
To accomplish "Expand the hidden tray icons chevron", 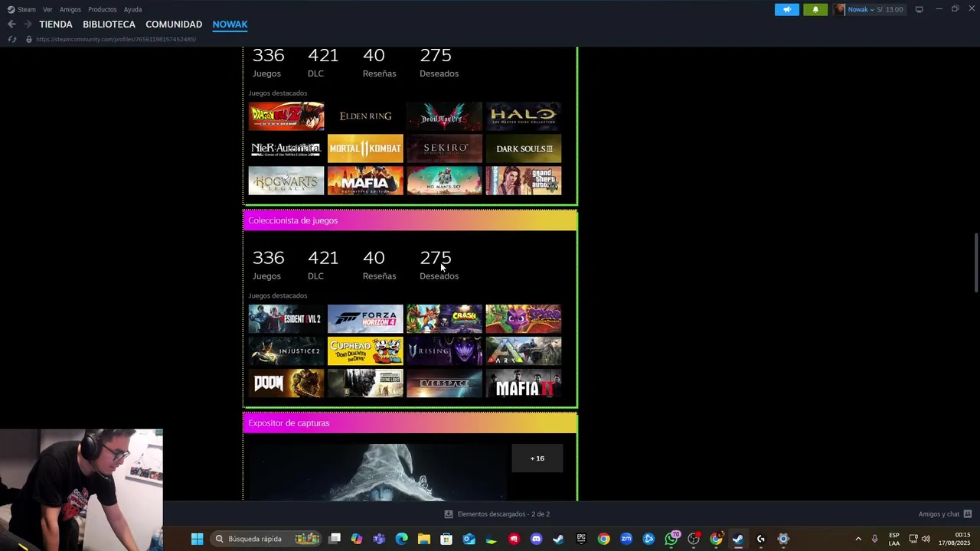I will click(857, 539).
